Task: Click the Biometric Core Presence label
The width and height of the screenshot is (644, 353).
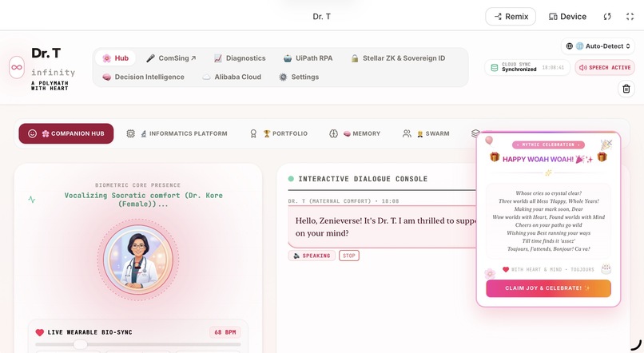Action: tap(138, 185)
